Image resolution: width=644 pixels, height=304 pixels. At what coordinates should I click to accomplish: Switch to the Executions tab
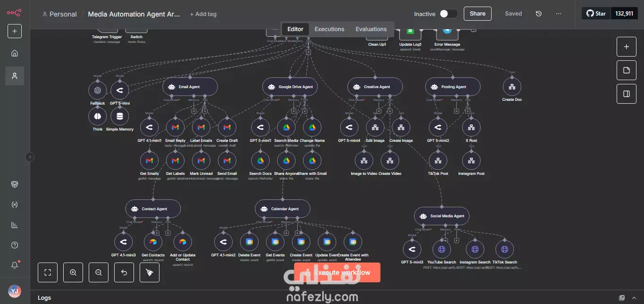329,29
